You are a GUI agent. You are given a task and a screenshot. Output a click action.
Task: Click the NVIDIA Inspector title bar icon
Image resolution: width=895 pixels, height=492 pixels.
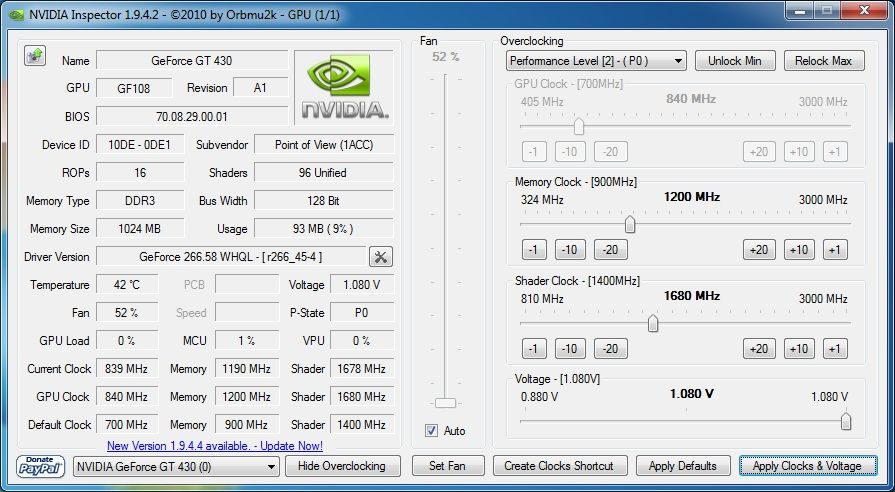click(x=16, y=14)
